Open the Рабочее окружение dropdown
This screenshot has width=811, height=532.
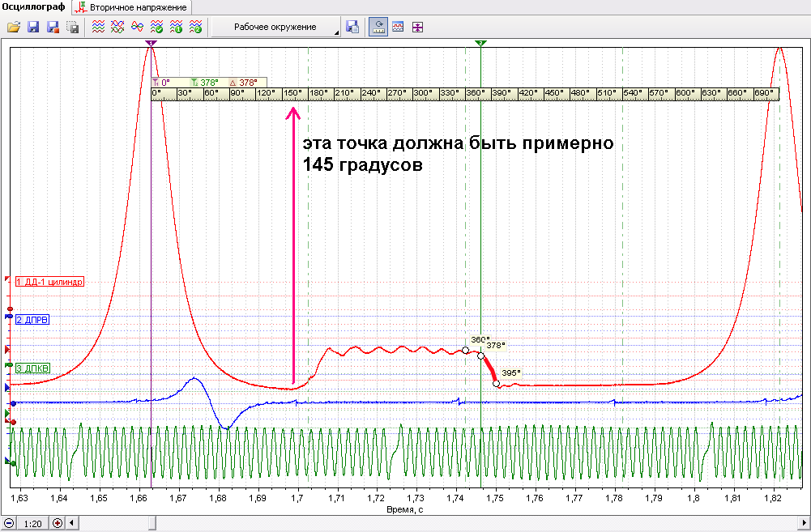click(275, 27)
